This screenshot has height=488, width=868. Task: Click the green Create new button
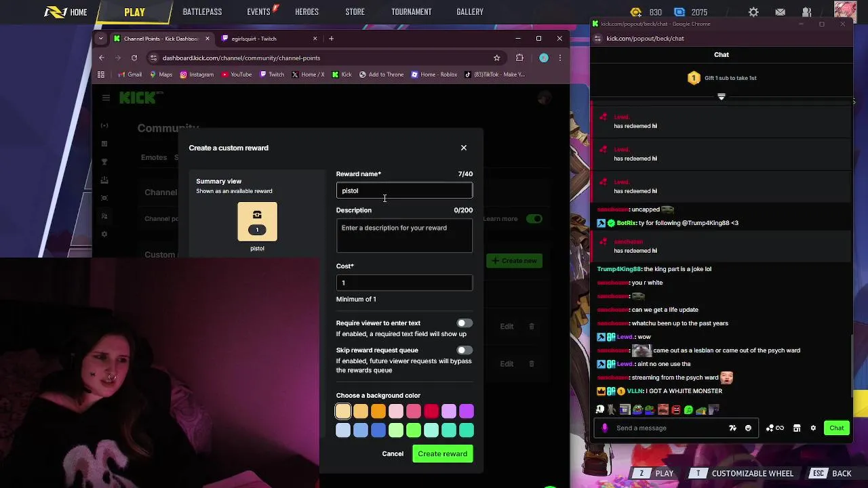point(514,260)
